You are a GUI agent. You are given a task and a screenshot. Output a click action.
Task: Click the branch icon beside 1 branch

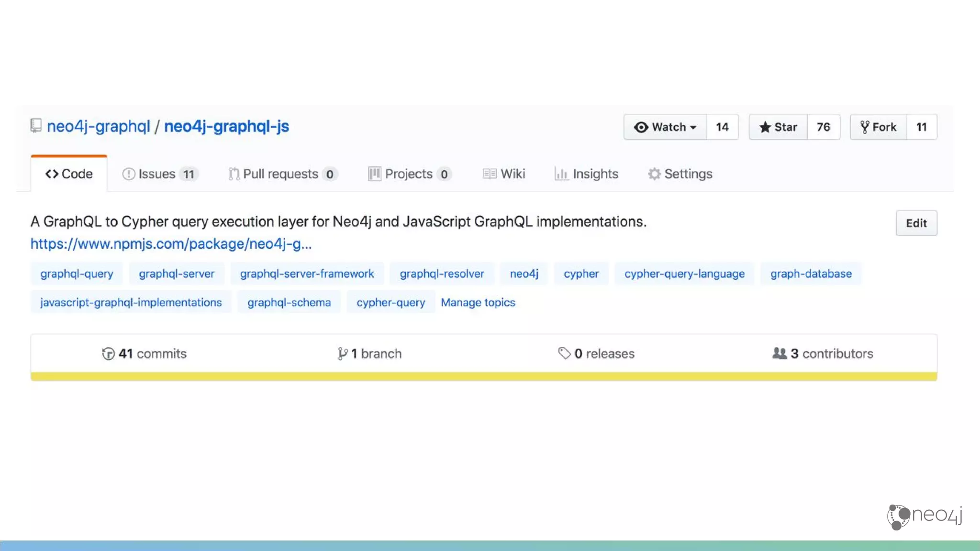(342, 354)
